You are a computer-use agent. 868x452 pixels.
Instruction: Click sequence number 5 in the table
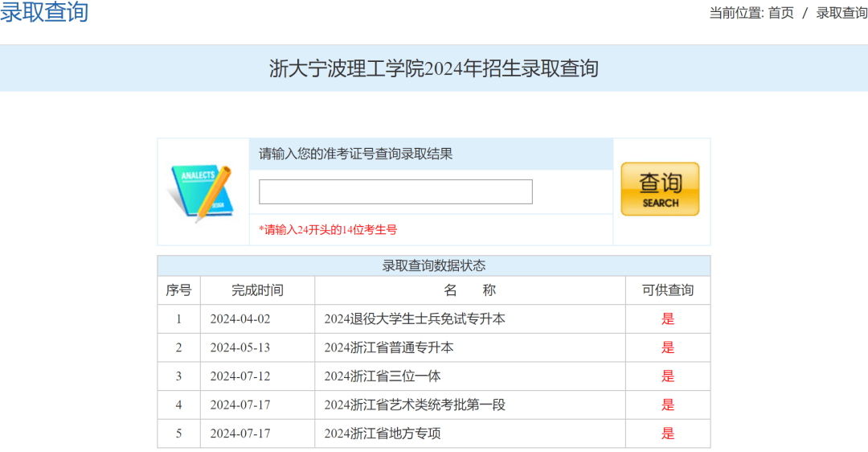coord(178,434)
